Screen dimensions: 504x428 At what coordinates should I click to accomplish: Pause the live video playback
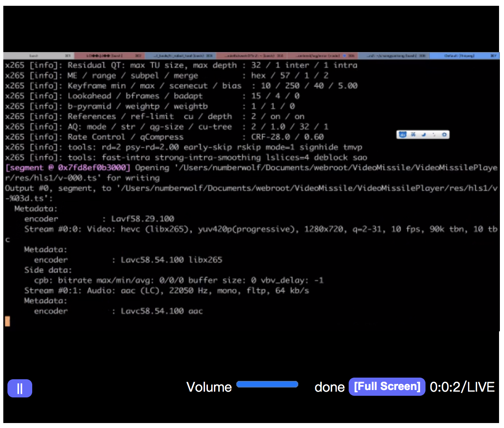coord(19,388)
